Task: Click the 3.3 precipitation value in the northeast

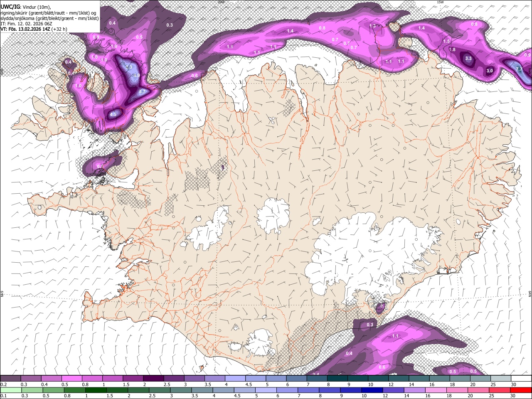Action: (468, 58)
